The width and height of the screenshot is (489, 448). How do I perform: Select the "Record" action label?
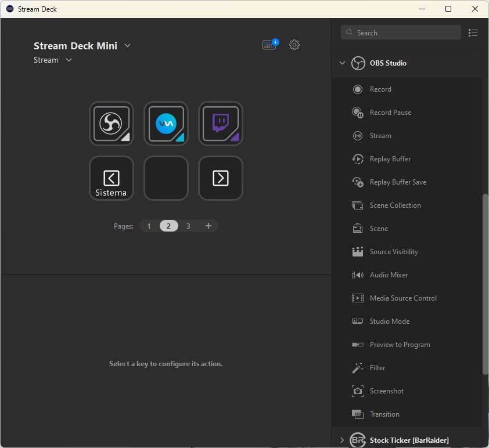(x=380, y=89)
